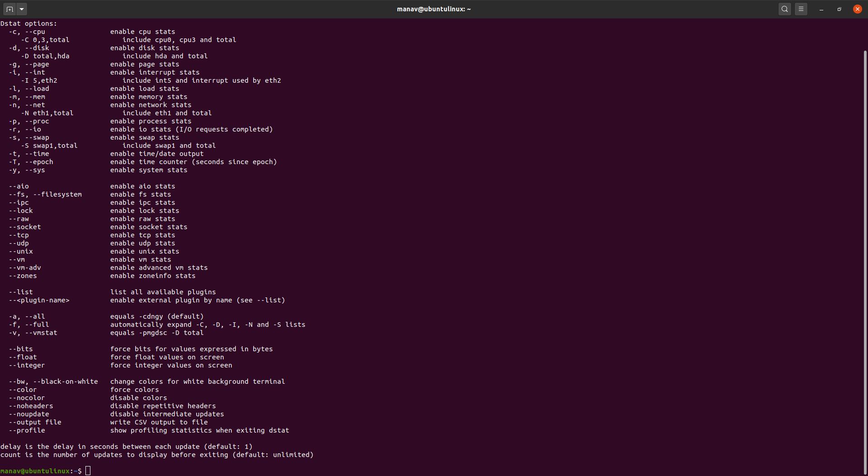This screenshot has height=476, width=868.
Task: Click the '--bits' option
Action: click(x=21, y=349)
